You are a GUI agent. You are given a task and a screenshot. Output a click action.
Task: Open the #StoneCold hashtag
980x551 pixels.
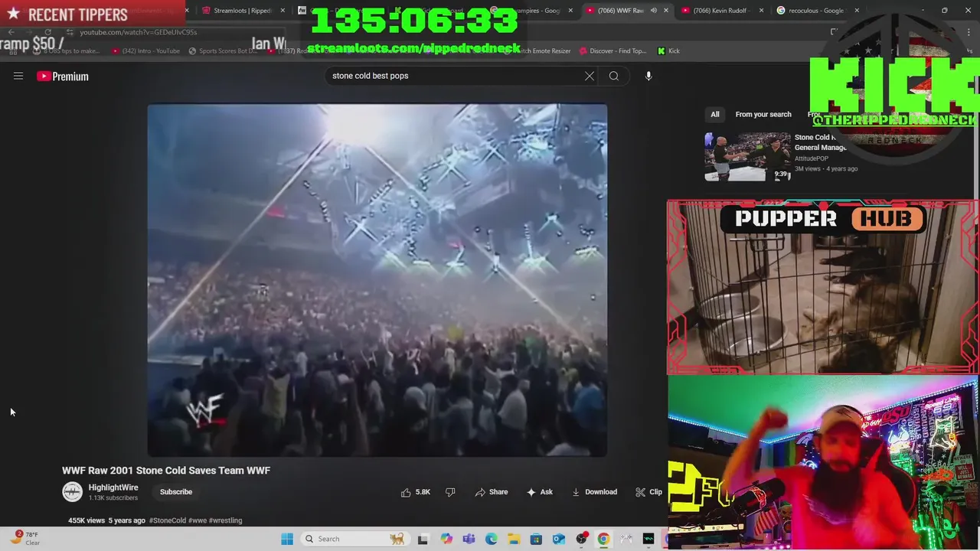click(x=168, y=520)
